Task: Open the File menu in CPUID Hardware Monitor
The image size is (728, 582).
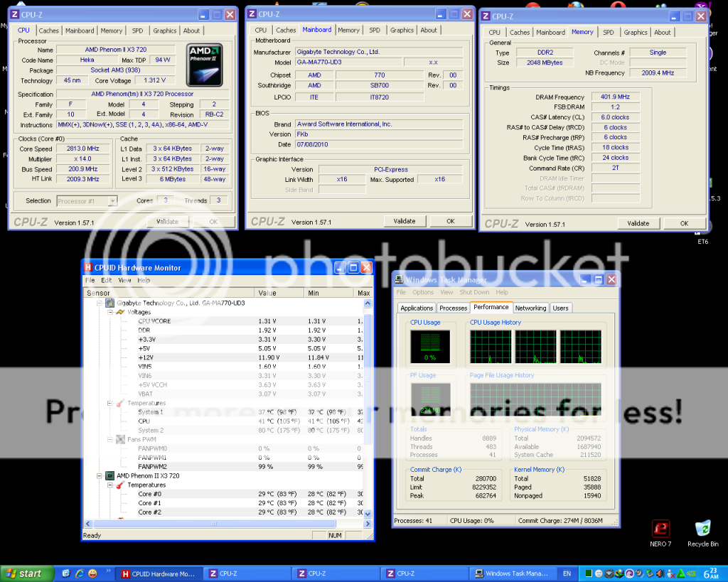Action: point(90,280)
